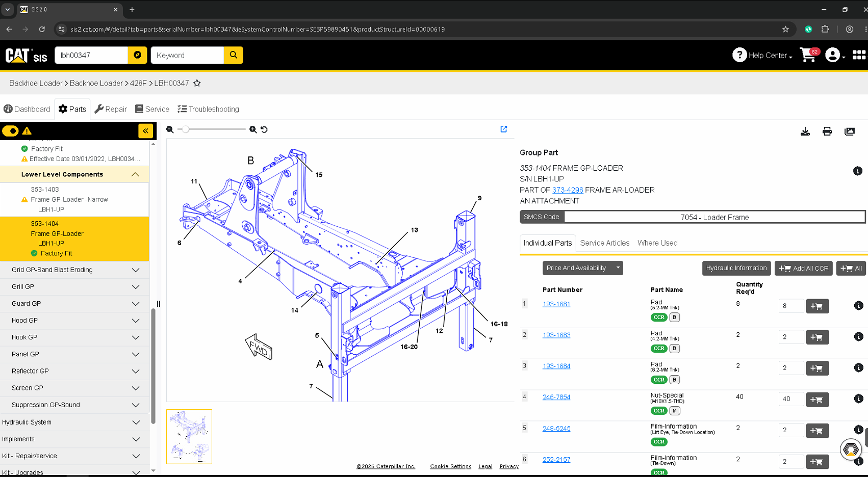Switch to the Service tab
868x477 pixels.
click(152, 109)
